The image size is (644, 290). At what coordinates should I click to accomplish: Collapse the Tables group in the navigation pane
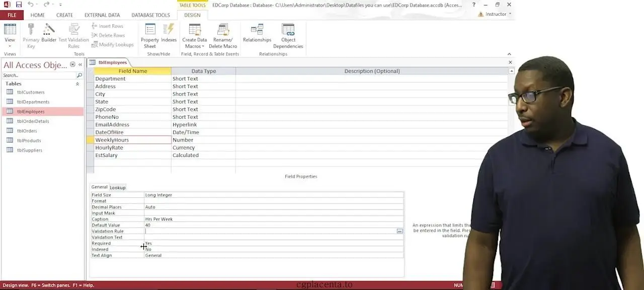77,84
